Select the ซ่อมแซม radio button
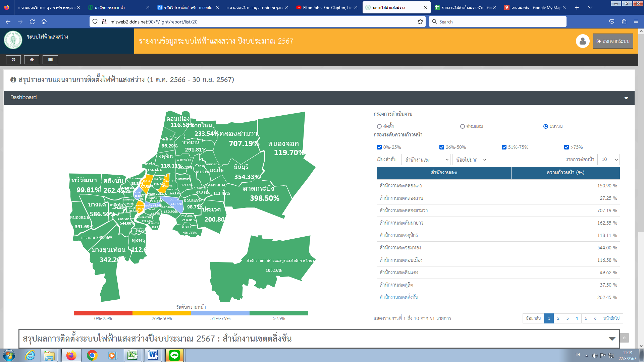644x362 pixels. pyautogui.click(x=463, y=126)
